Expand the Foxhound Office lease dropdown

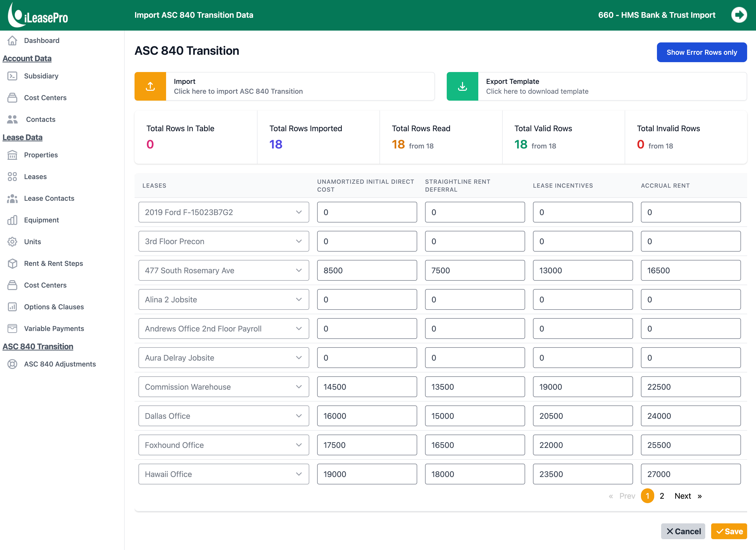224,445
